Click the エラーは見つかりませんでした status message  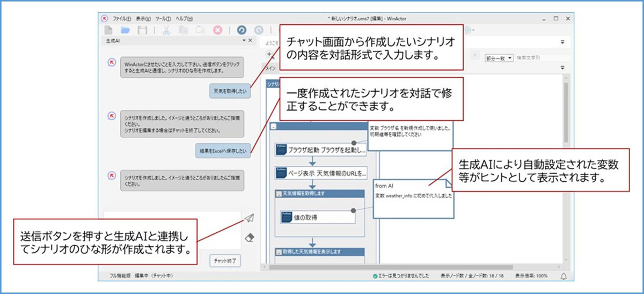point(404,276)
